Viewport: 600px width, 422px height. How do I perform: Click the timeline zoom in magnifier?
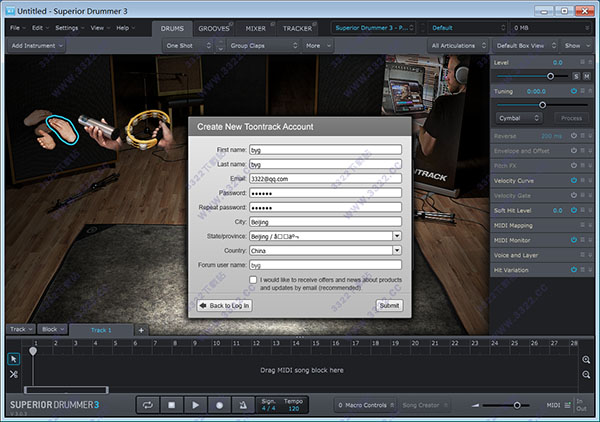tap(586, 360)
